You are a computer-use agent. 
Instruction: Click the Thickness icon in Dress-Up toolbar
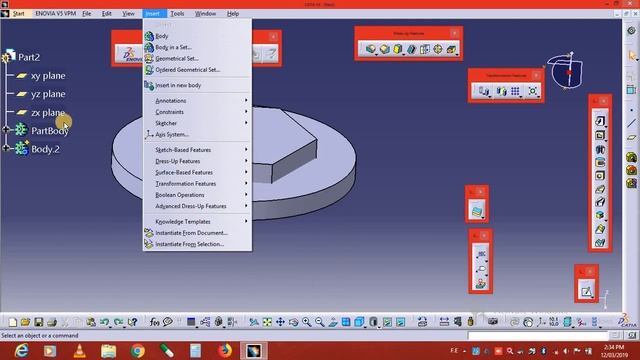pyautogui.click(x=424, y=49)
